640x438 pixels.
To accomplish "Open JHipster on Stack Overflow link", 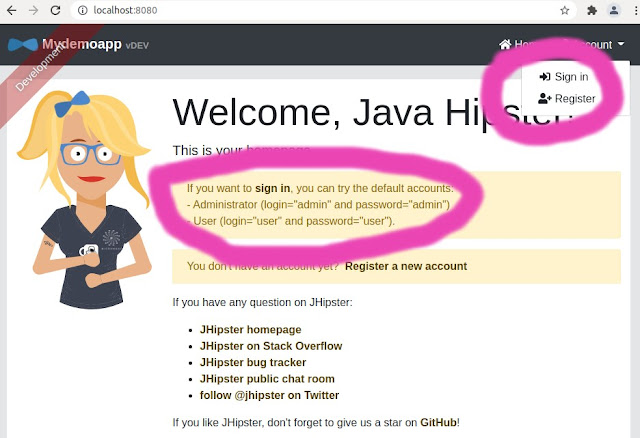I will (x=271, y=346).
